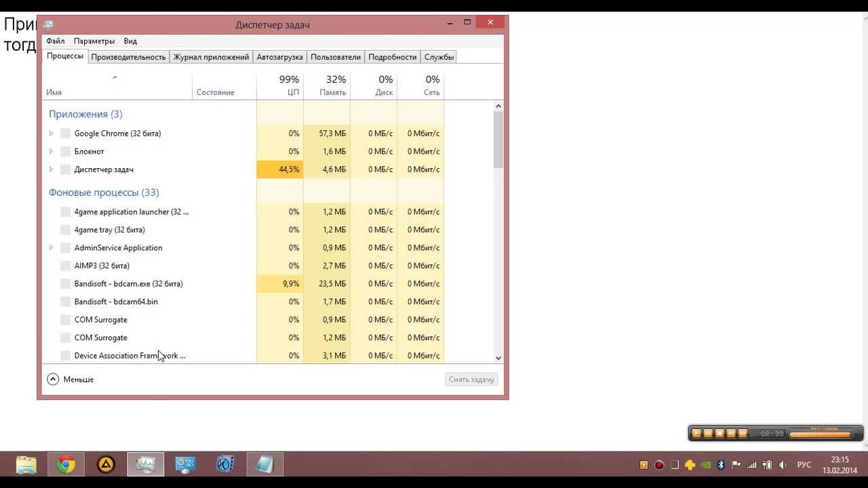The width and height of the screenshot is (868, 488).
Task: Open the clock showing 23:15
Action: [x=840, y=465]
